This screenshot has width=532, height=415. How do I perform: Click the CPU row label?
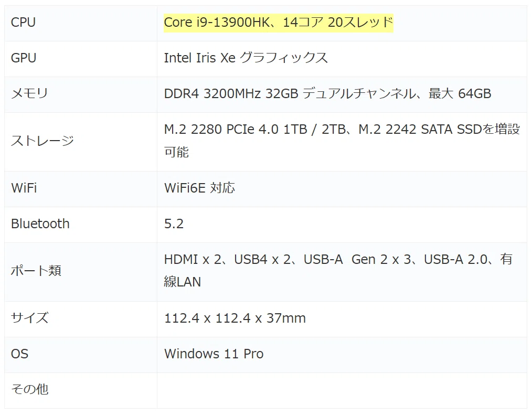click(x=23, y=23)
